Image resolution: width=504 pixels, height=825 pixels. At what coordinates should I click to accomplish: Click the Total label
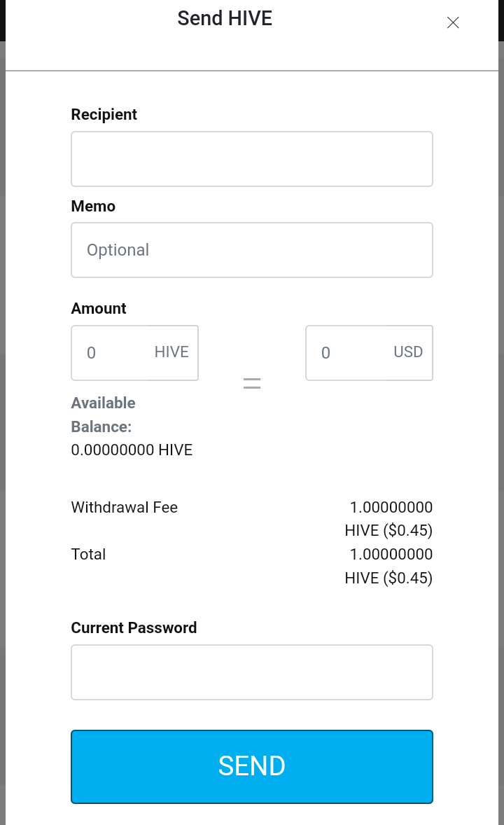pos(88,554)
